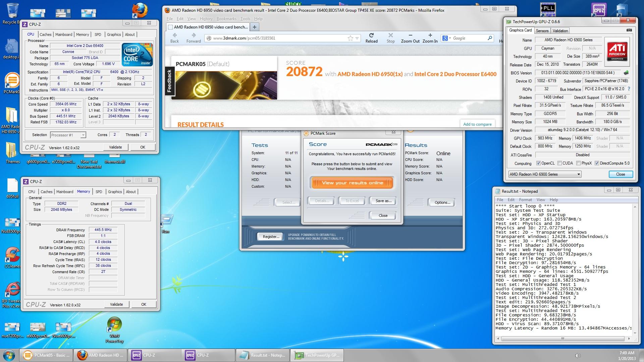Image resolution: width=644 pixels, height=362 pixels.
Task: Click the Zoom In toolbar icon
Action: pos(430,38)
